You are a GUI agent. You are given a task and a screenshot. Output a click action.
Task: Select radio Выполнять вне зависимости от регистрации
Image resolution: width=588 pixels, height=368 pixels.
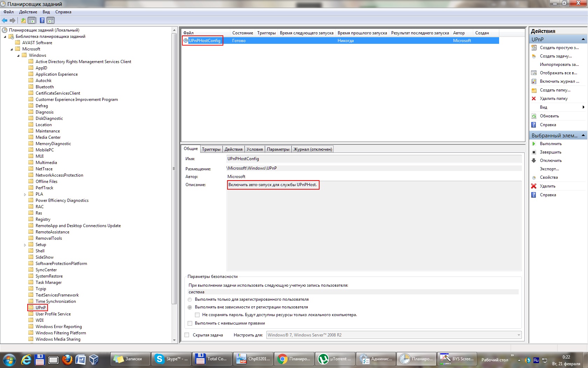tap(190, 307)
